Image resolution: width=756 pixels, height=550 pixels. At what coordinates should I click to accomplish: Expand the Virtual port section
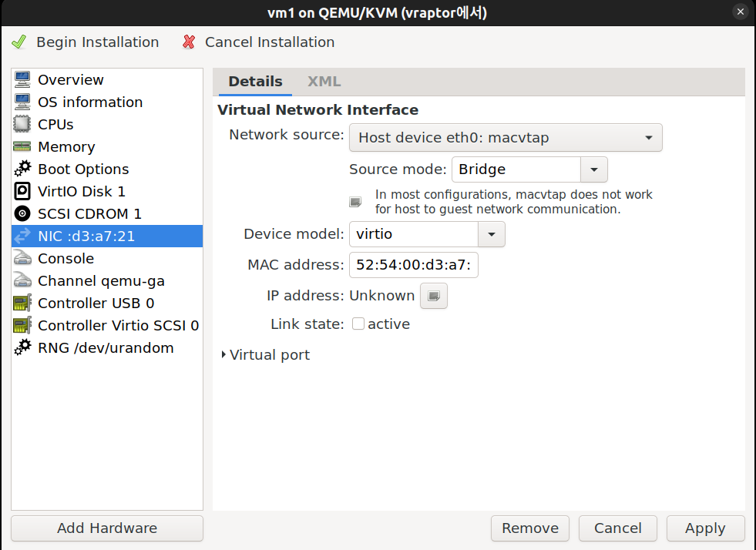264,355
